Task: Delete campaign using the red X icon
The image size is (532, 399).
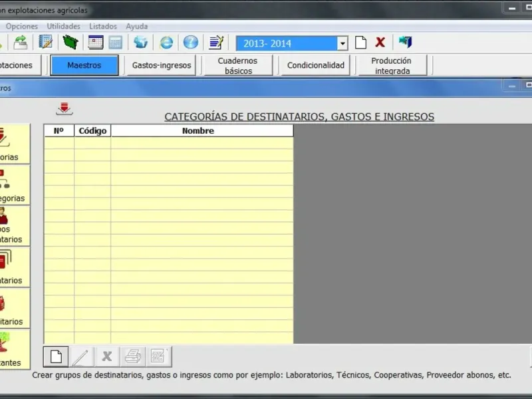Action: point(380,43)
